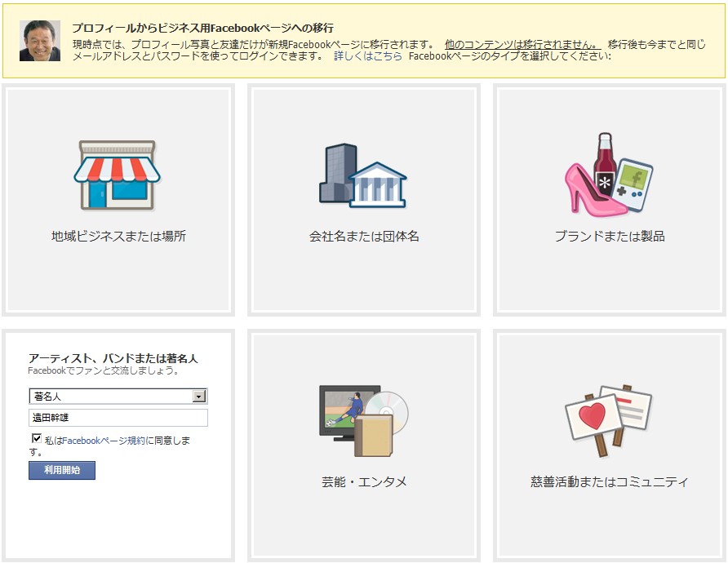Click the name input field under 著名人
The width and height of the screenshot is (728, 563).
pos(118,418)
